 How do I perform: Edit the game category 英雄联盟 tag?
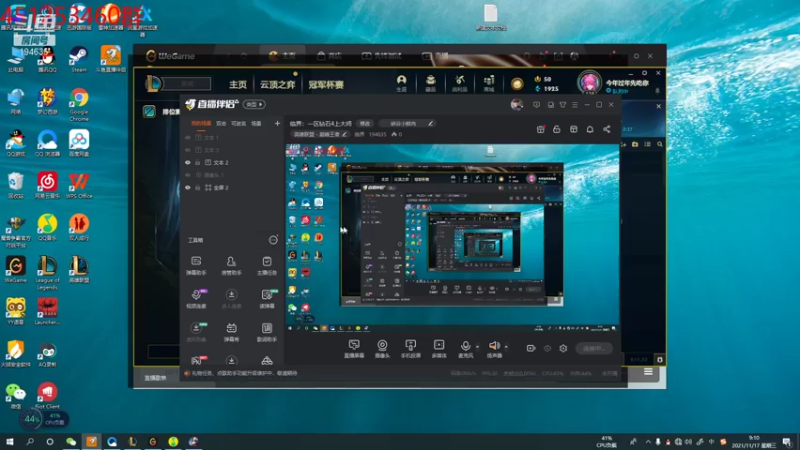320,135
